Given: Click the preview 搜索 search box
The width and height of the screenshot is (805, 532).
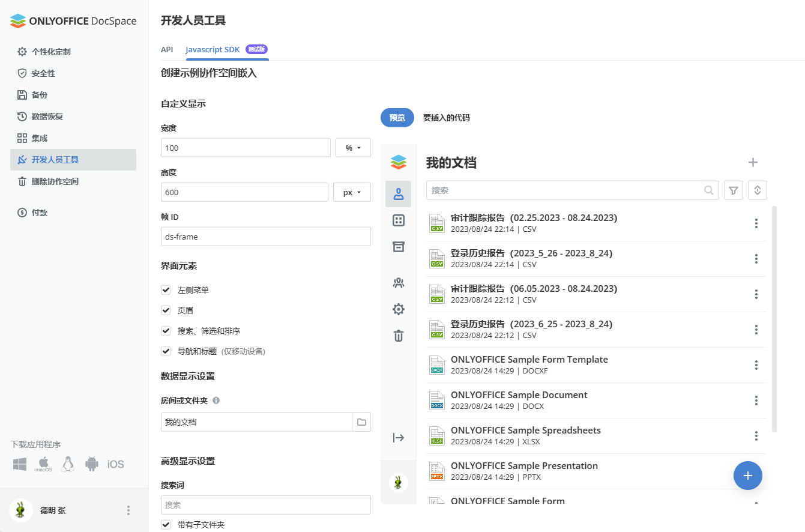Looking at the screenshot, I should [x=573, y=190].
